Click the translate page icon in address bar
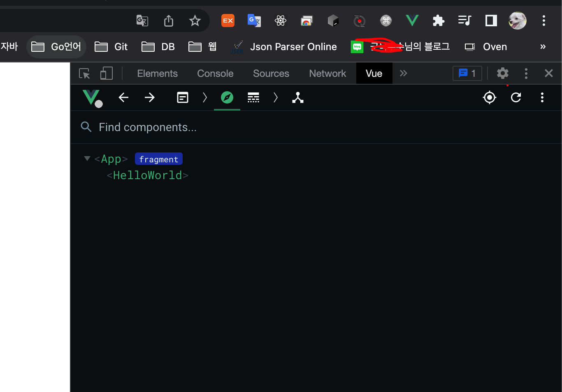 pyautogui.click(x=142, y=21)
